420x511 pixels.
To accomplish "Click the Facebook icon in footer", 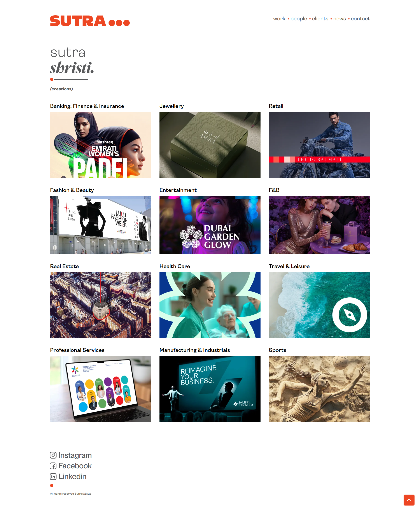I will click(x=53, y=466).
